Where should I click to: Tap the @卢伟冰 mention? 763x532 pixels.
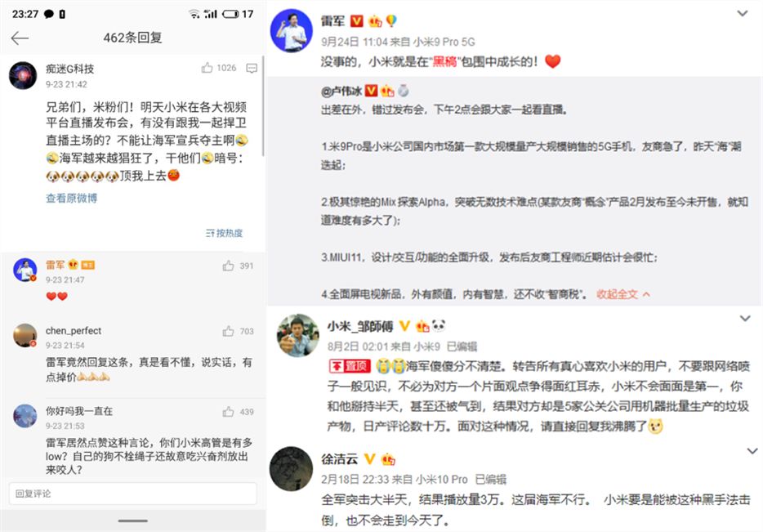tap(341, 91)
